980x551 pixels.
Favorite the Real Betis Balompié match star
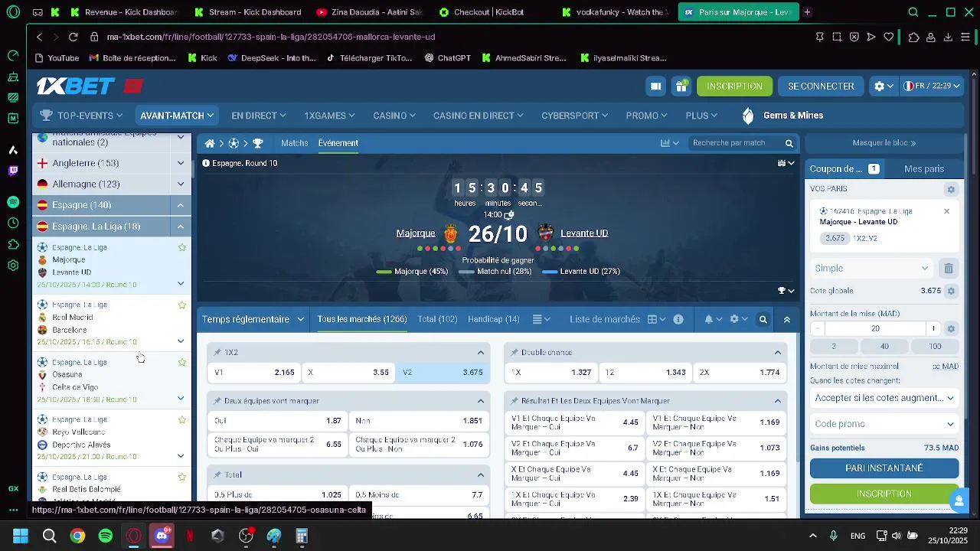(x=181, y=477)
